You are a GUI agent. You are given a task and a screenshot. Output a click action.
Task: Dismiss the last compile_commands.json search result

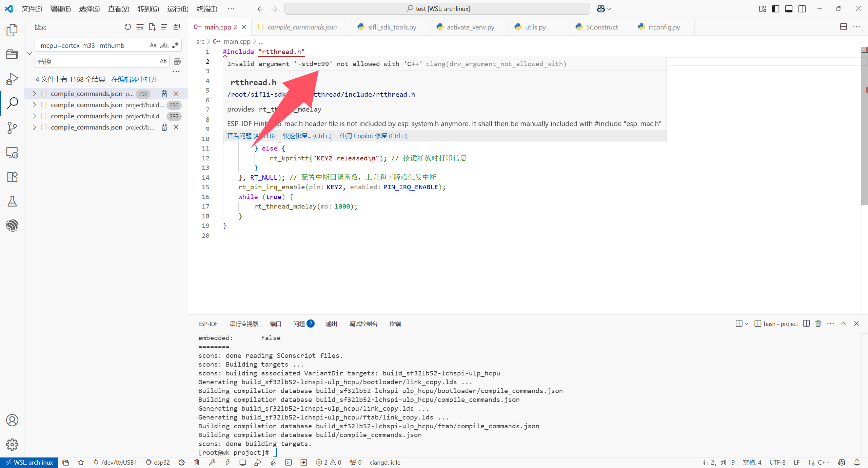click(x=176, y=127)
